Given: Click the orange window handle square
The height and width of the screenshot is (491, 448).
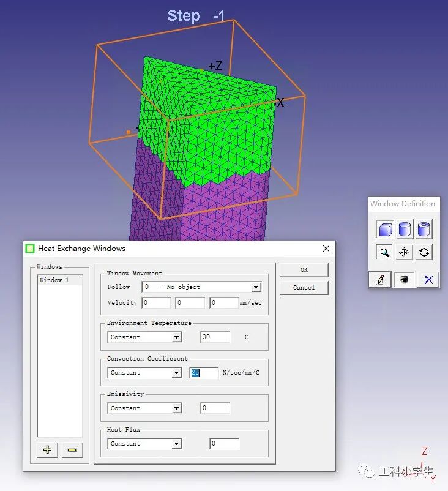Looking at the screenshot, I should pyautogui.click(x=129, y=132).
